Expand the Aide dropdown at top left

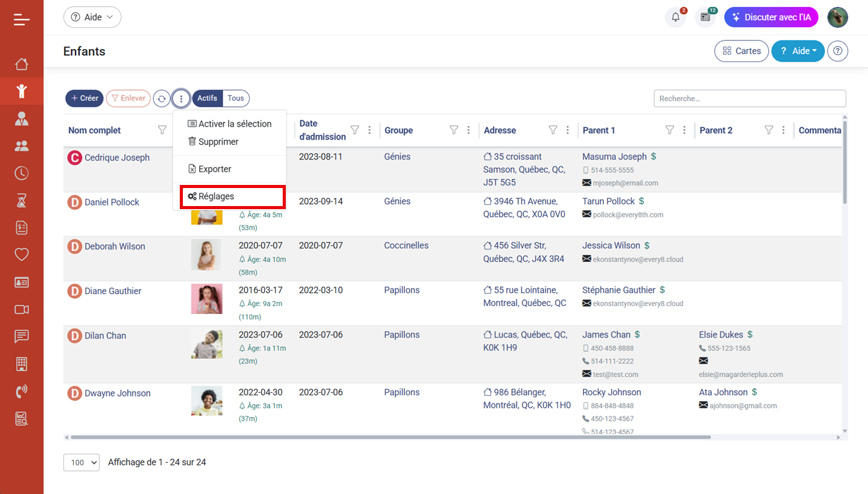[x=92, y=17]
